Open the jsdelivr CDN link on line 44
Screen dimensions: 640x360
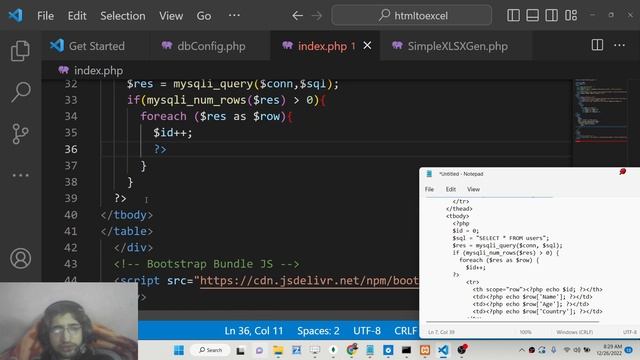(x=309, y=280)
